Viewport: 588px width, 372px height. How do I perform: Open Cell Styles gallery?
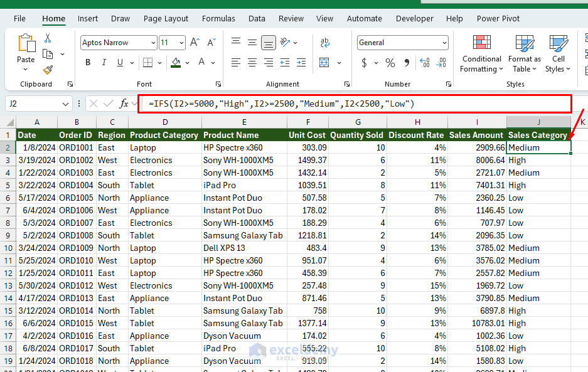[558, 53]
